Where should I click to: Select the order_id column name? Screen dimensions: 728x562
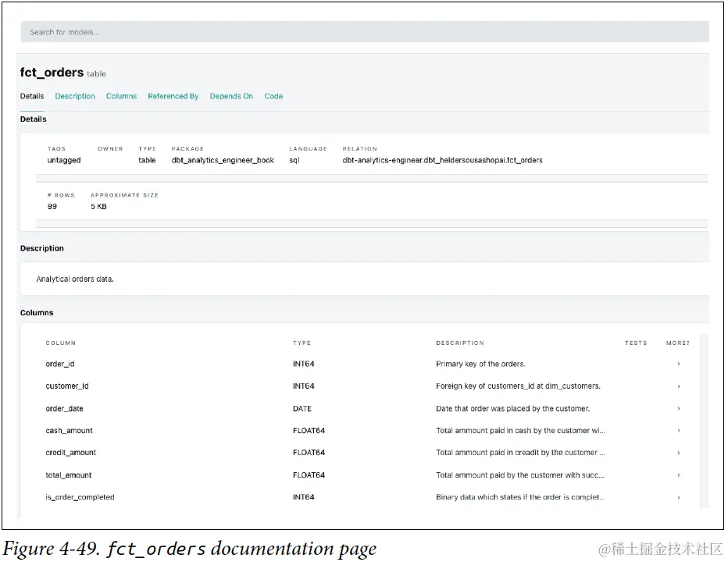point(60,364)
